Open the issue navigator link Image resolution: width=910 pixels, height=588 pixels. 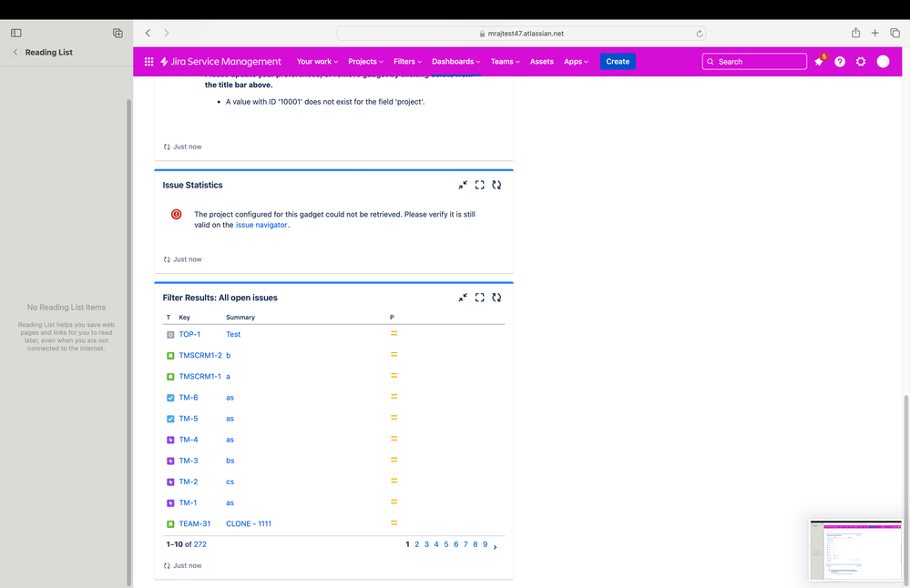(261, 224)
